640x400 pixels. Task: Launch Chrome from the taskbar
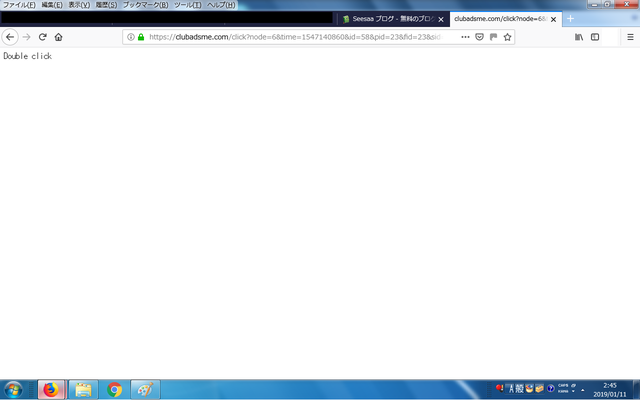point(115,390)
